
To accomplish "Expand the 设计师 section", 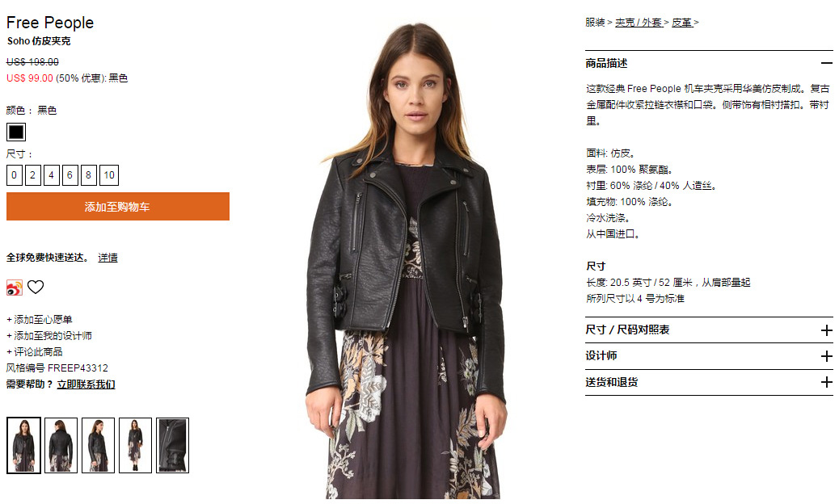I will click(709, 356).
